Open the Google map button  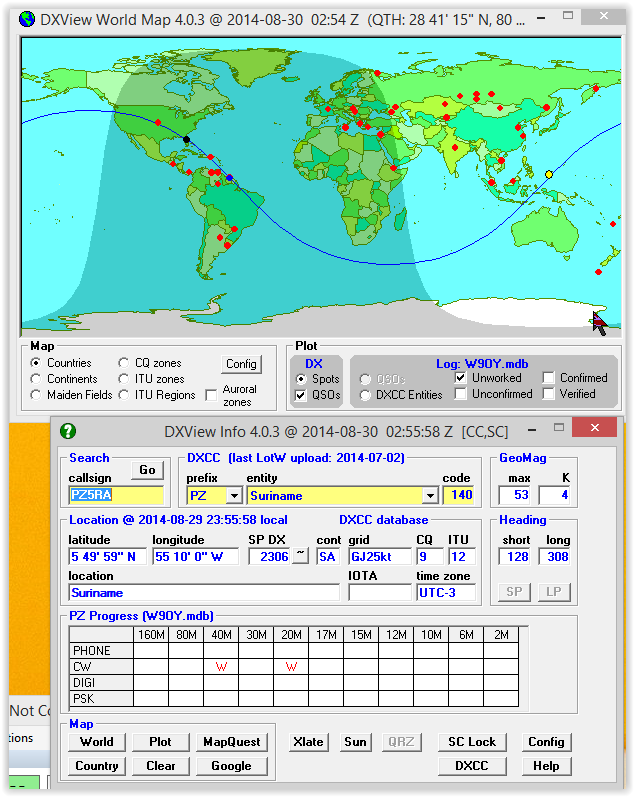click(x=232, y=765)
